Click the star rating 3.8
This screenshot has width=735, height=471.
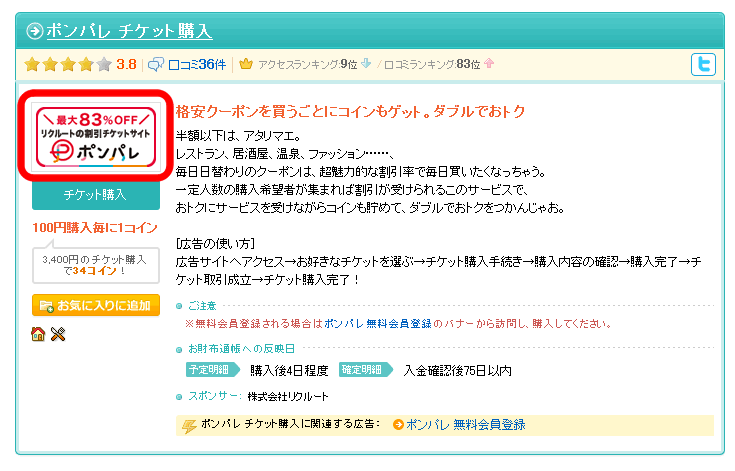pyautogui.click(x=80, y=64)
